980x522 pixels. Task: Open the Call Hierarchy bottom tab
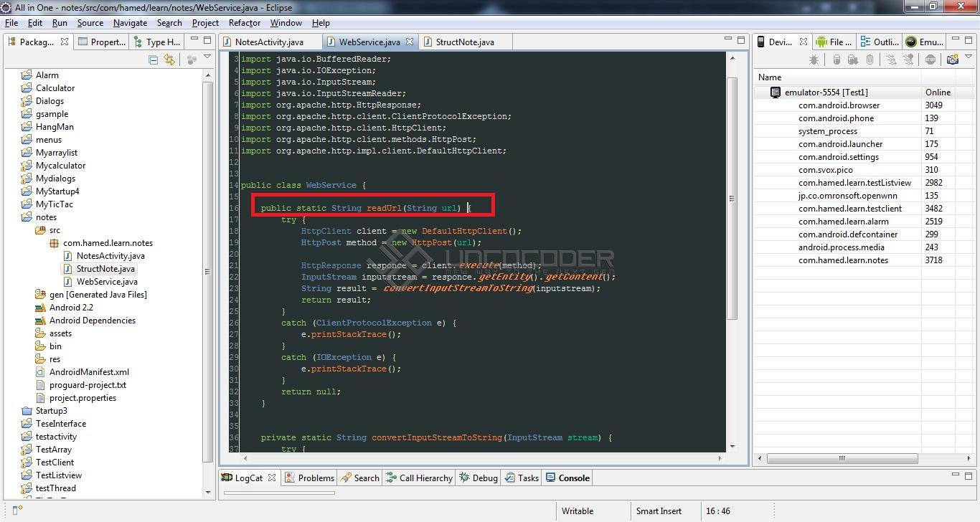pos(419,478)
